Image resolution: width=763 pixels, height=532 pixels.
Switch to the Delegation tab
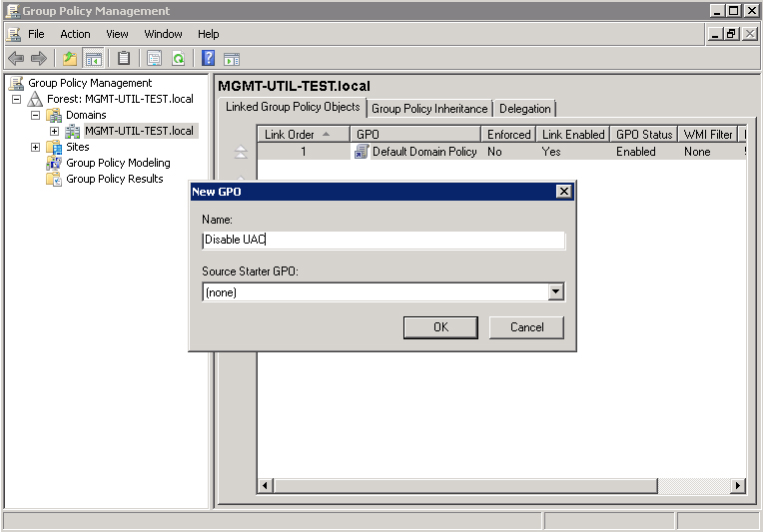(524, 109)
